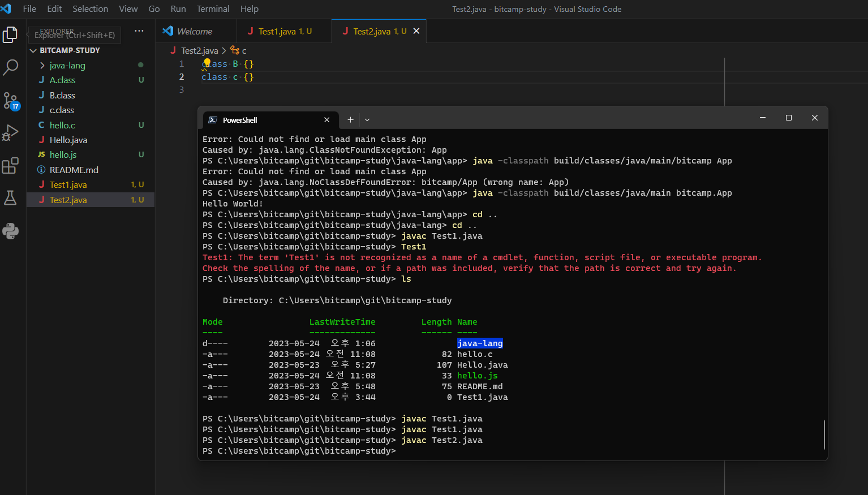Click the 'Hello World!' terminal output
868x495 pixels.
point(233,204)
